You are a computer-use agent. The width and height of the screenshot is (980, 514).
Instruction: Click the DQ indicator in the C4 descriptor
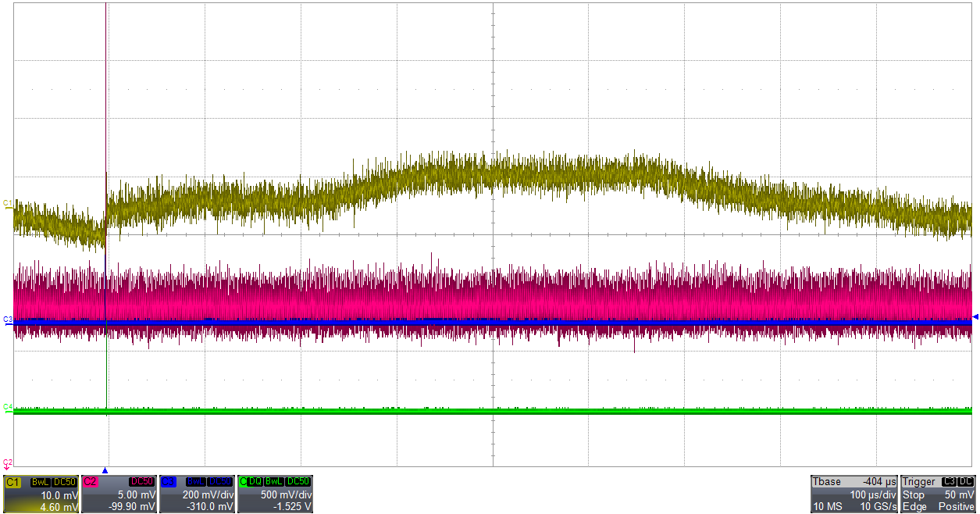255,482
